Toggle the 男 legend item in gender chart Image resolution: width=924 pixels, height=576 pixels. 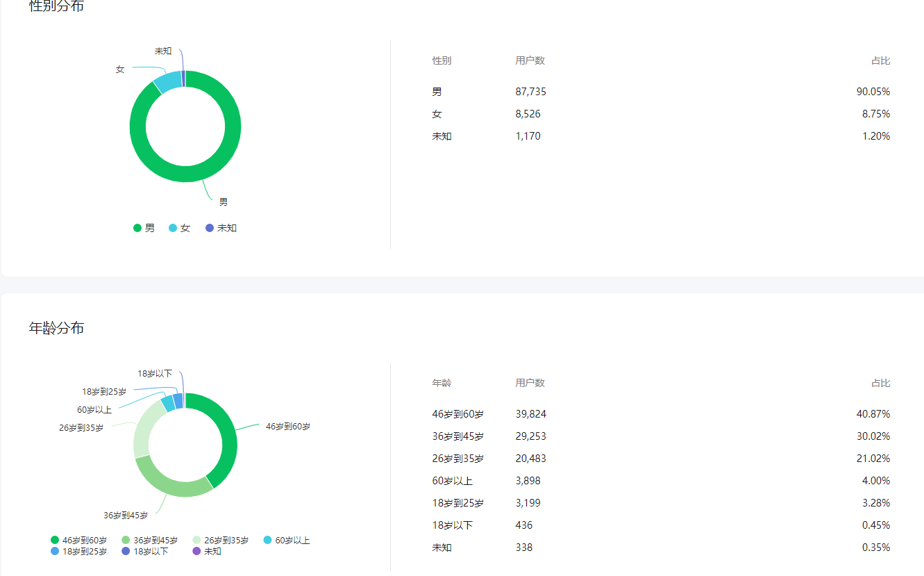[144, 228]
